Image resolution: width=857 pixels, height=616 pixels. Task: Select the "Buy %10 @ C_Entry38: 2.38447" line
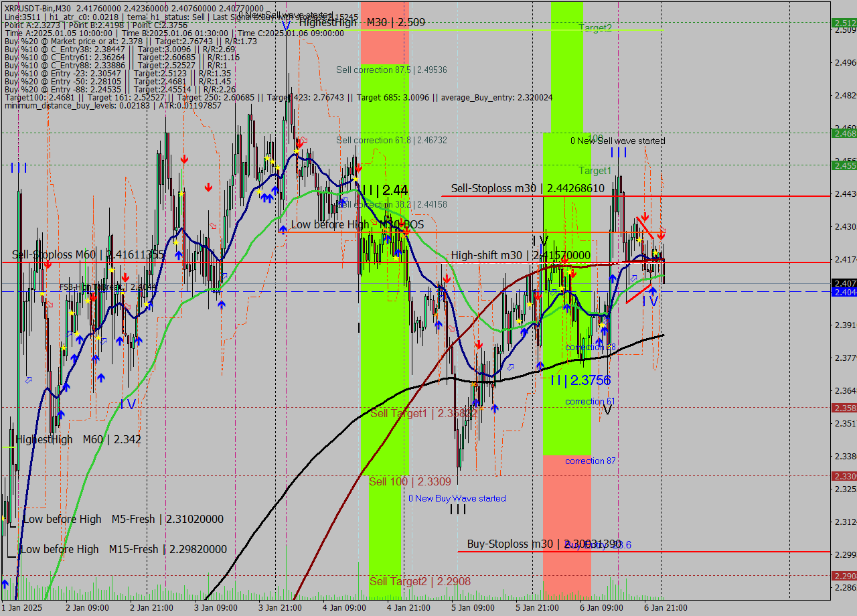[119, 49]
